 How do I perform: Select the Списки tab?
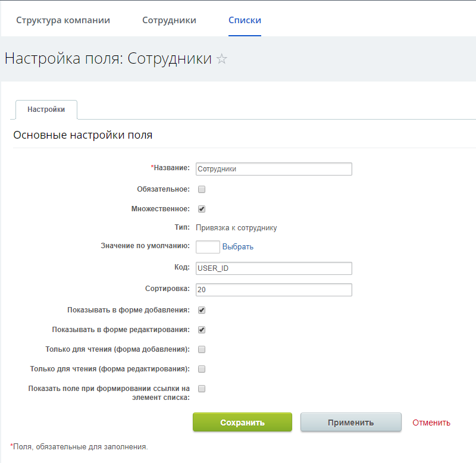click(245, 20)
